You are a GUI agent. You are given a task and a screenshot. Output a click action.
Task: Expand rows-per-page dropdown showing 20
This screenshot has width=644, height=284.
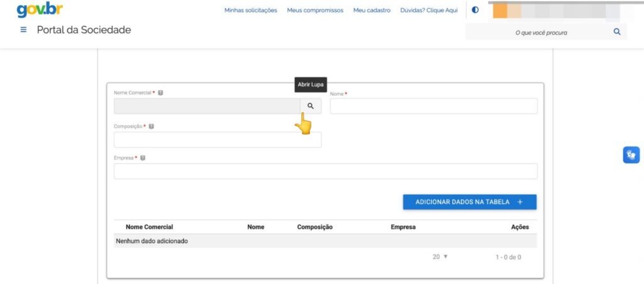(x=440, y=257)
